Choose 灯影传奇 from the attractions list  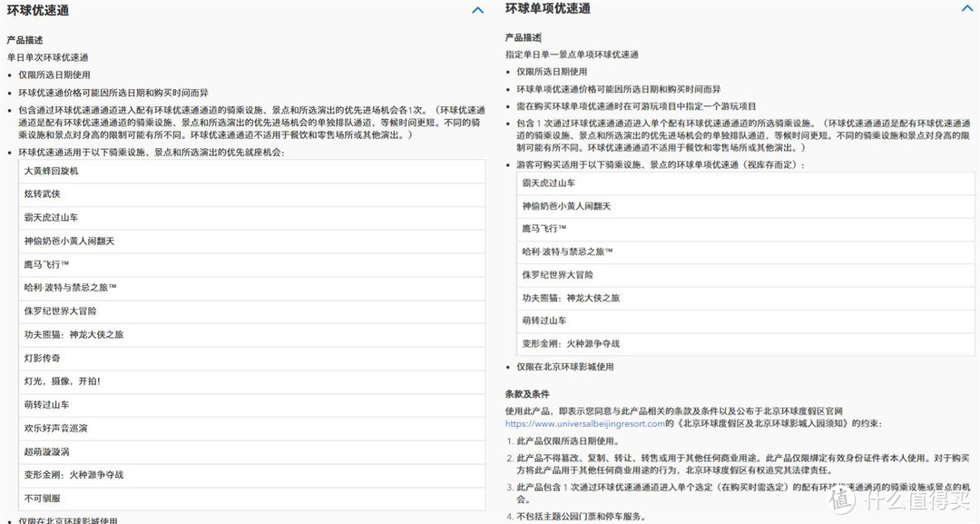click(43, 358)
